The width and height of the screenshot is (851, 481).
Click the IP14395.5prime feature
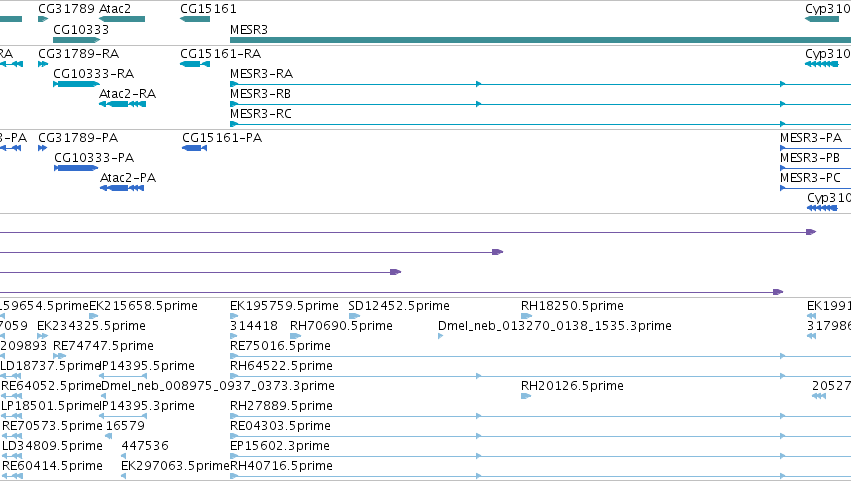[123, 376]
